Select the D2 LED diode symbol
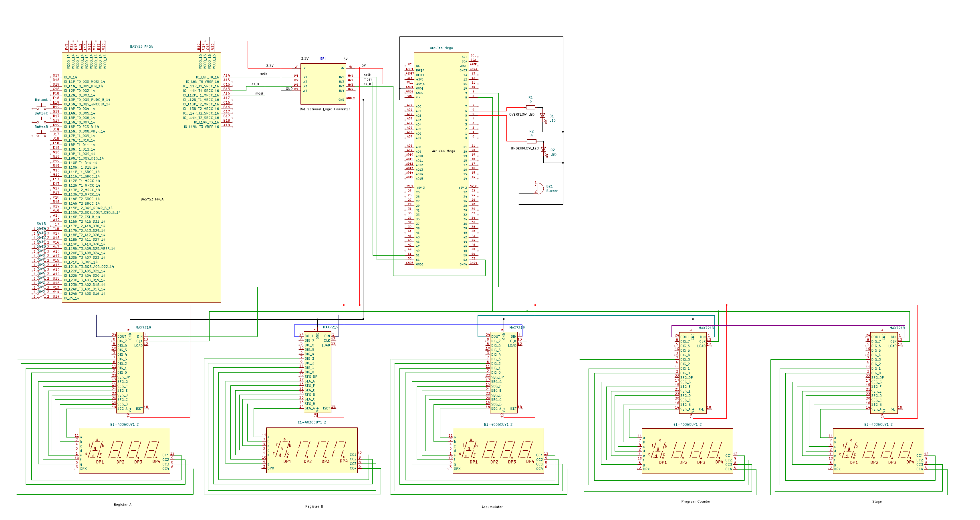Viewport: 980px width, 520px height. (543, 150)
